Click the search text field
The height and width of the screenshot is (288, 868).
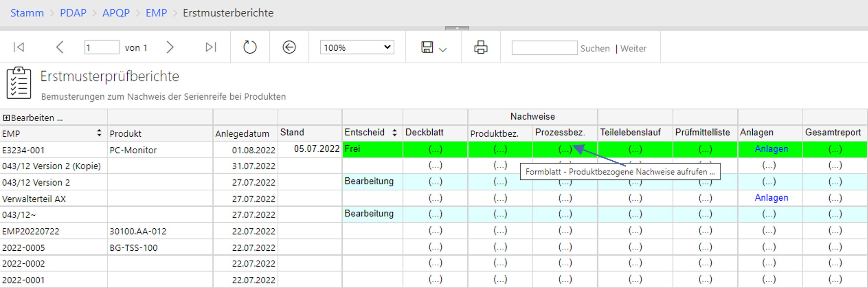544,48
